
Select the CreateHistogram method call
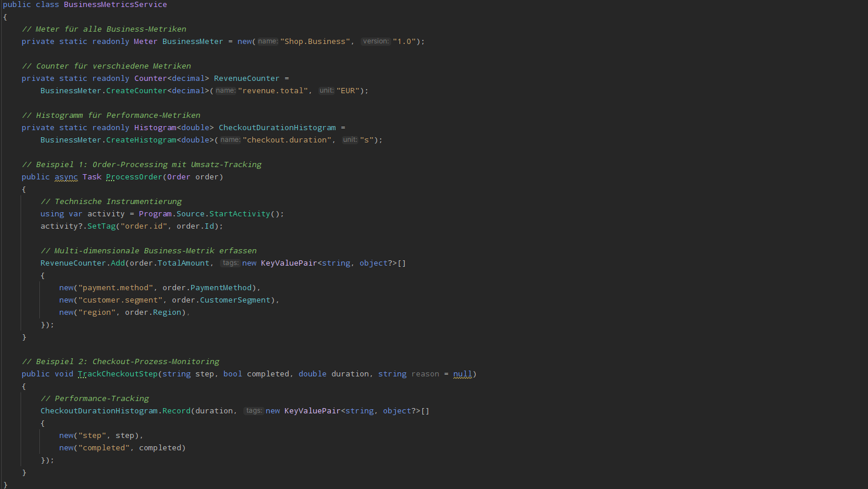[x=141, y=140]
